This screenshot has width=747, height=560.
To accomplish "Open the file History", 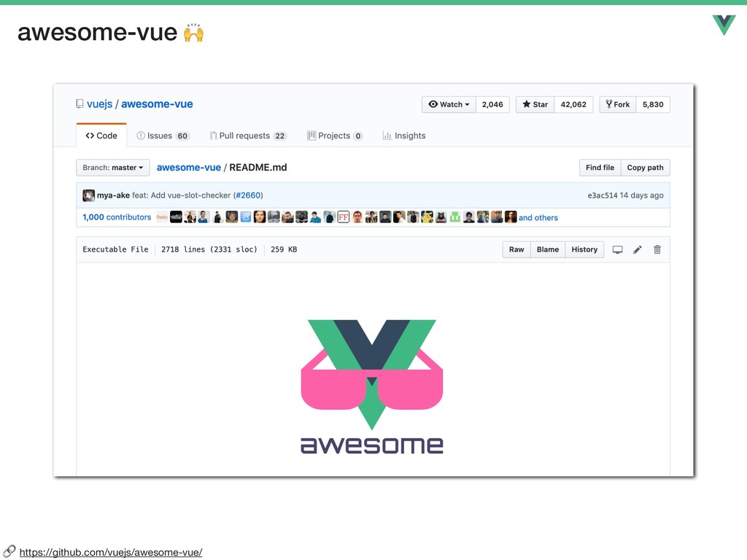I will (584, 249).
